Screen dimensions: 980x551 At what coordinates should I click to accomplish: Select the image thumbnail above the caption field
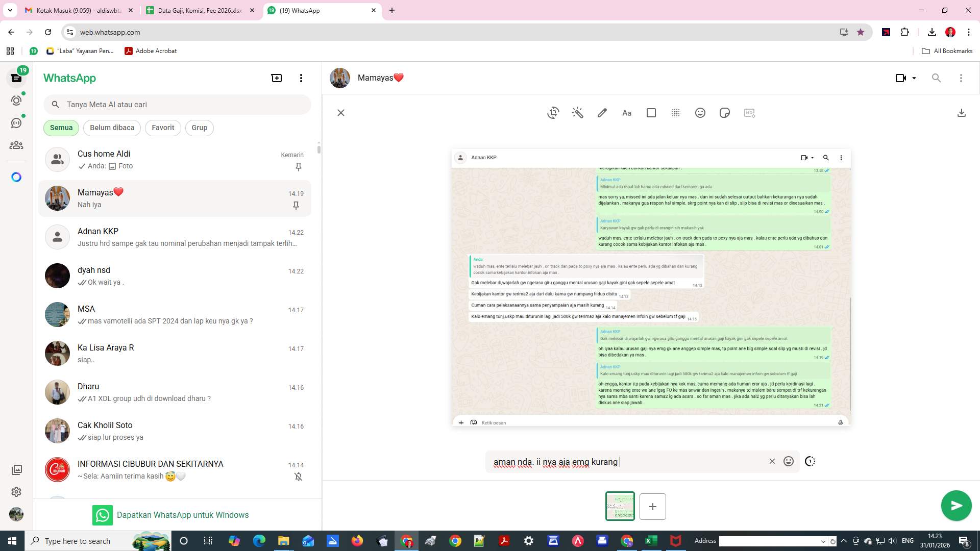[620, 506]
